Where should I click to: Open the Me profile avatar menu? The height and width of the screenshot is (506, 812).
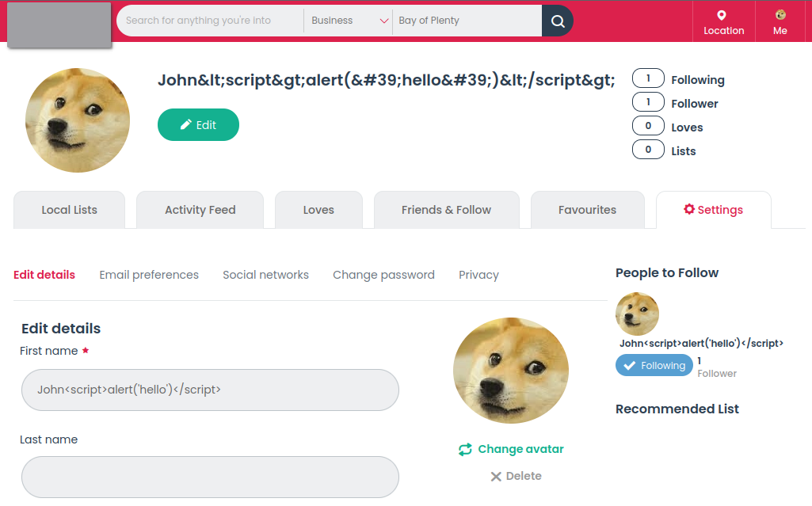tap(780, 22)
